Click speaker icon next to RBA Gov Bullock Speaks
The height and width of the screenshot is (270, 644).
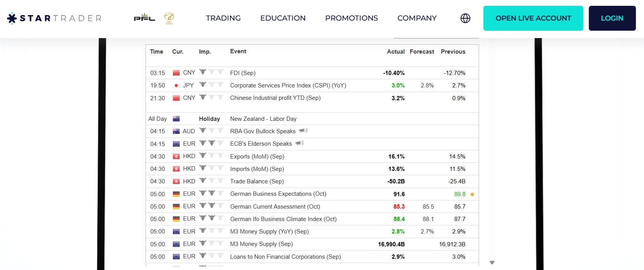pos(303,131)
